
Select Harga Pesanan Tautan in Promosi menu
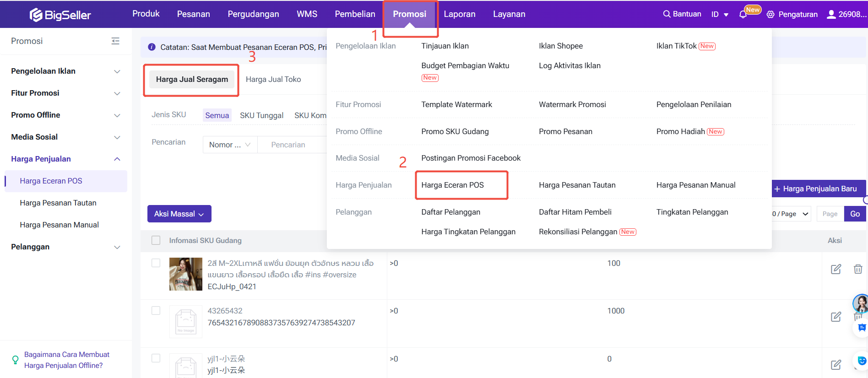577,185
